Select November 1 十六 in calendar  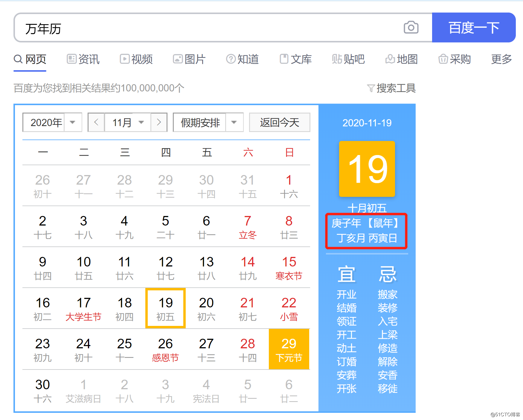click(x=289, y=186)
